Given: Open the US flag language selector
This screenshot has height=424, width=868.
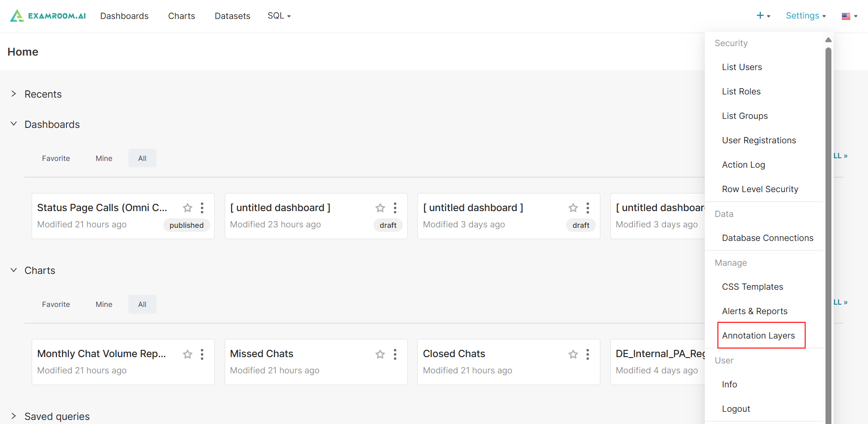Looking at the screenshot, I should (x=849, y=16).
